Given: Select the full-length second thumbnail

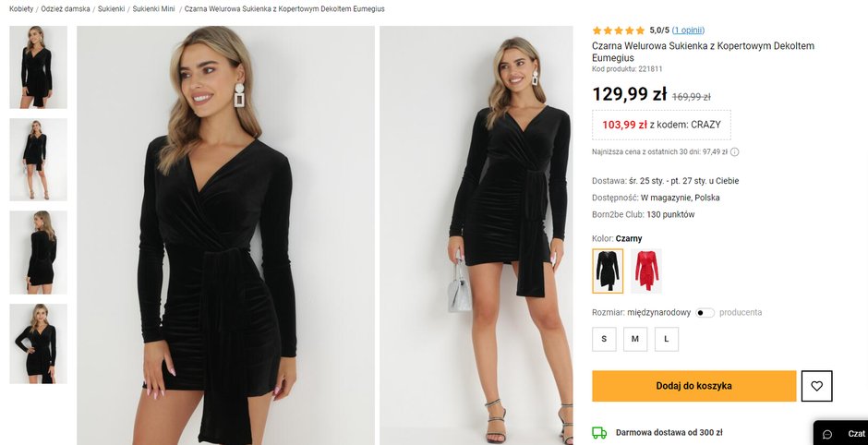Looking at the screenshot, I should pos(38,160).
